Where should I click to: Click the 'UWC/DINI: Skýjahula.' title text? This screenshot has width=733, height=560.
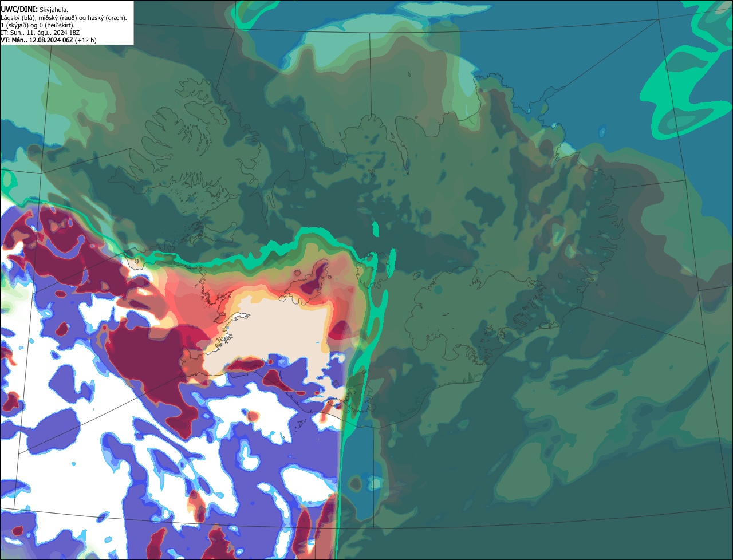click(34, 10)
